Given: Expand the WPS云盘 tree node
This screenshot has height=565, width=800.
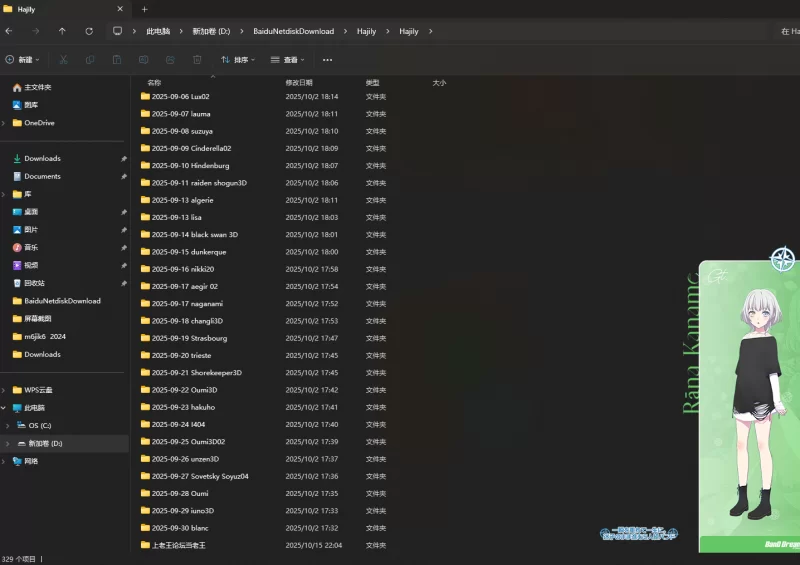Looking at the screenshot, I should point(4,390).
